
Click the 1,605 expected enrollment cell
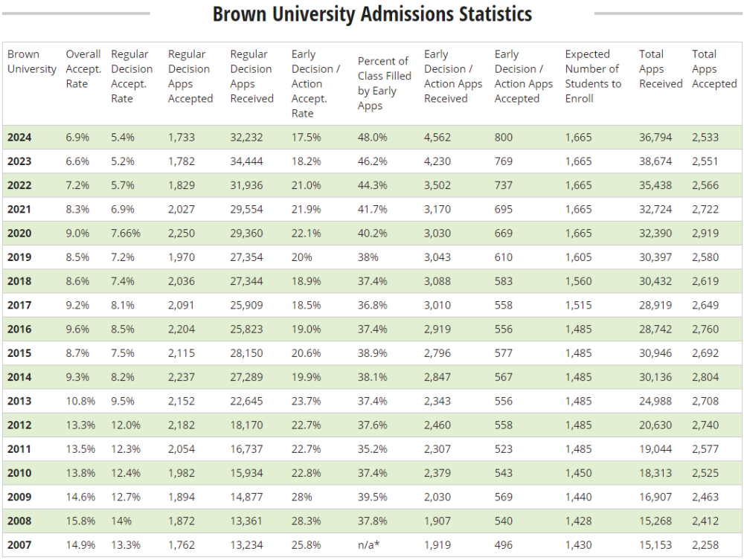click(x=579, y=257)
